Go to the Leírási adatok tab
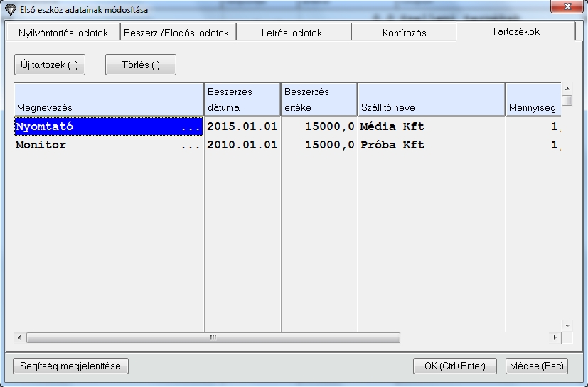The height and width of the screenshot is (387, 588). pyautogui.click(x=293, y=33)
